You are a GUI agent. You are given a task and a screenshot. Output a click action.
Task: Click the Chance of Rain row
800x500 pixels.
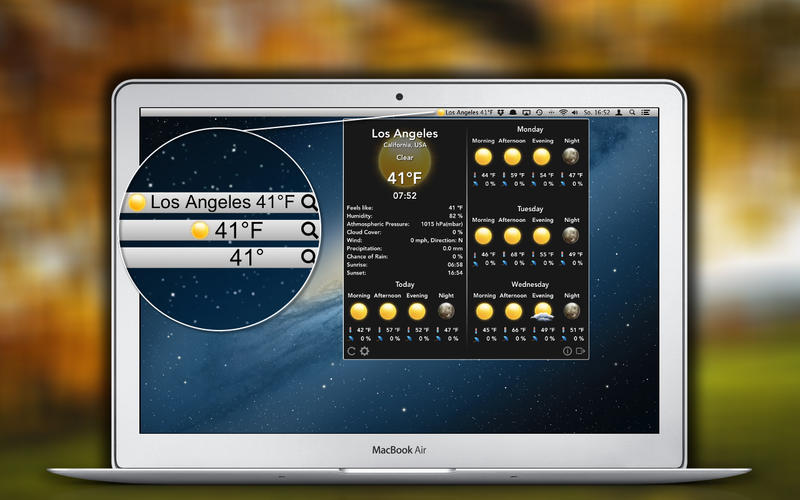405,257
